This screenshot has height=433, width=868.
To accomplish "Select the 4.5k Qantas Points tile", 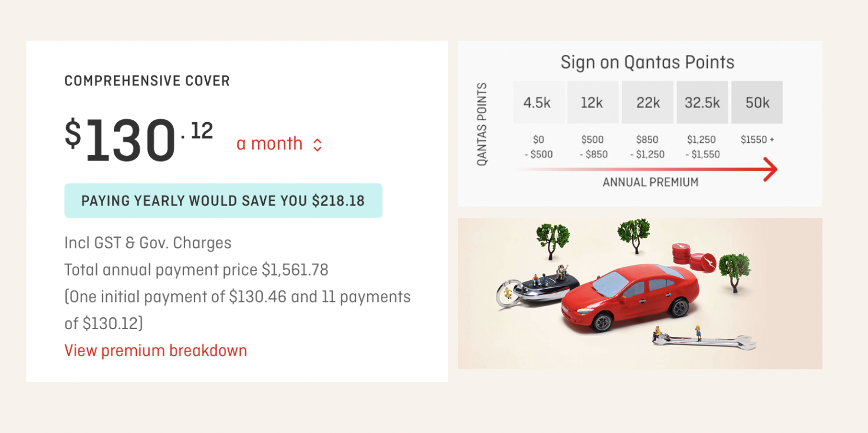I will click(x=537, y=103).
